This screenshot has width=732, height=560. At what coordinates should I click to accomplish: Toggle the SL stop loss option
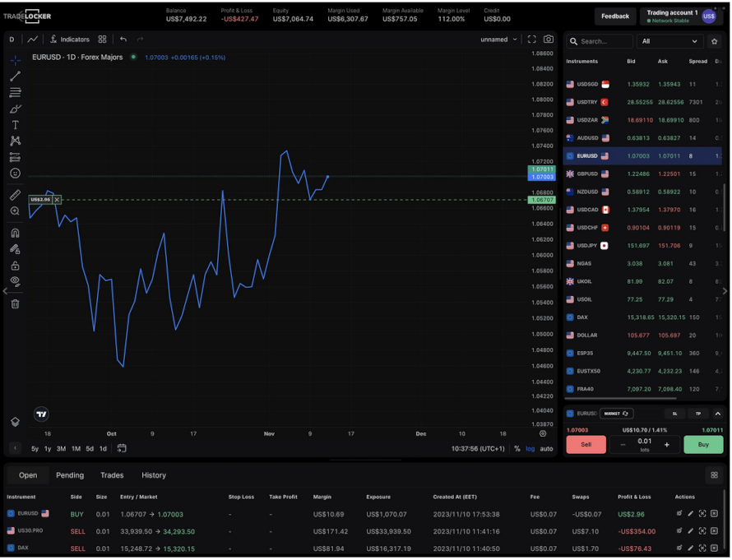[674, 414]
